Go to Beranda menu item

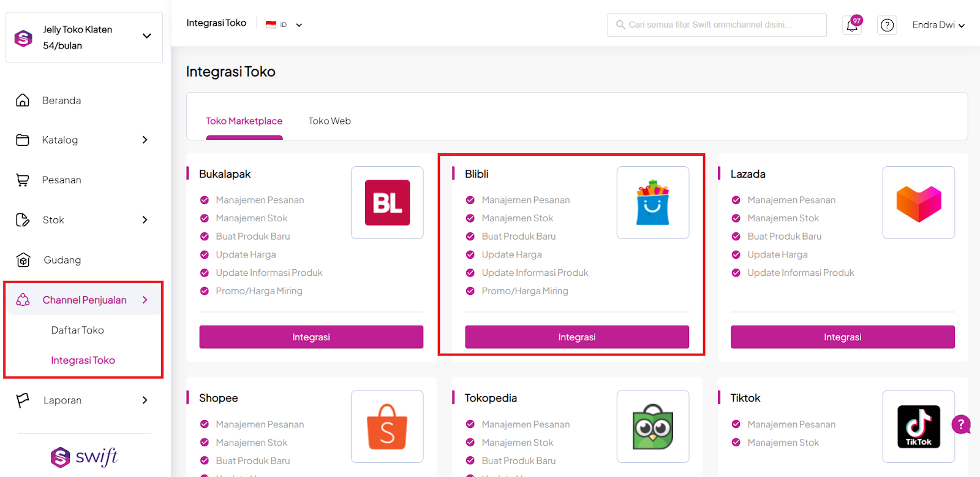61,100
